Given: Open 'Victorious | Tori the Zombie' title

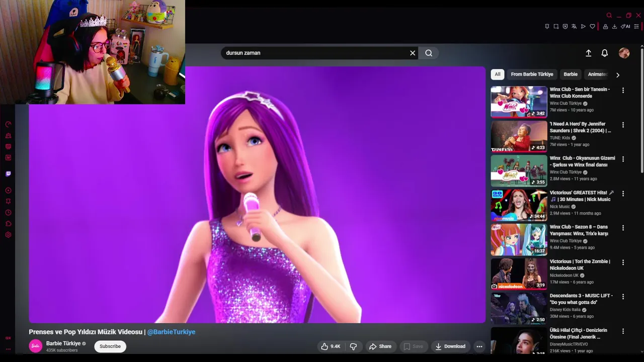Looking at the screenshot, I should point(580,265).
